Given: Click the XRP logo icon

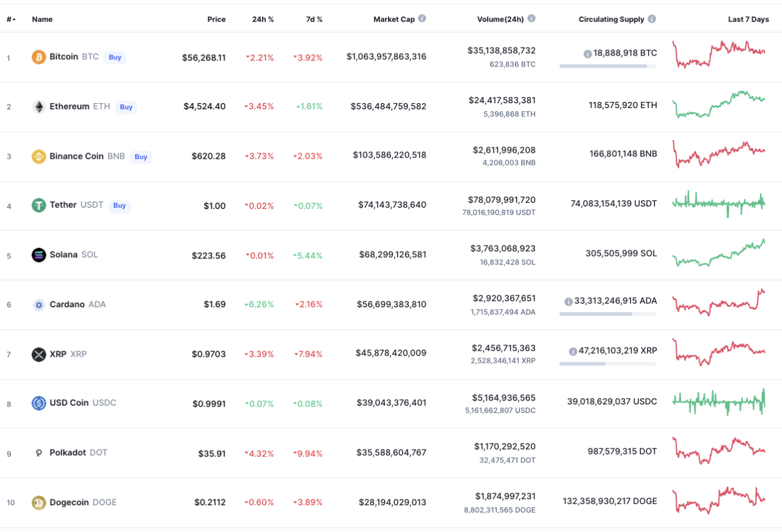Looking at the screenshot, I should (38, 354).
